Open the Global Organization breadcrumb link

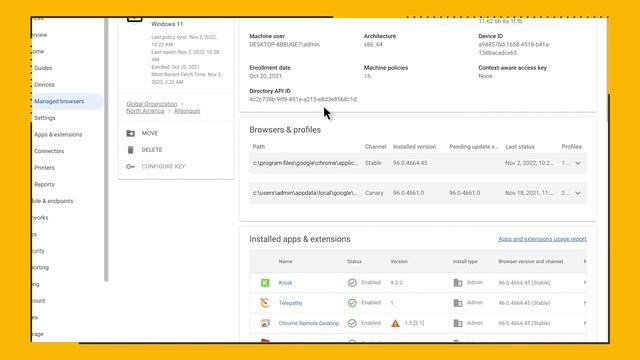tap(152, 104)
